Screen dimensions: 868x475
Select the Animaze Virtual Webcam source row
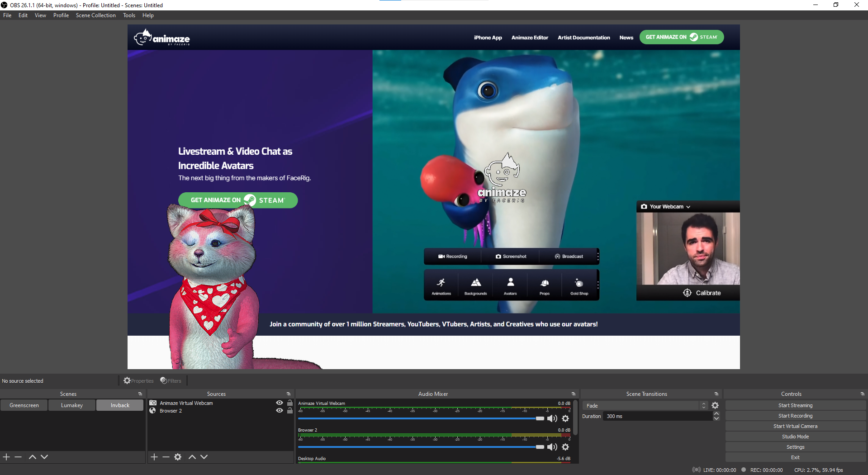pyautogui.click(x=221, y=403)
